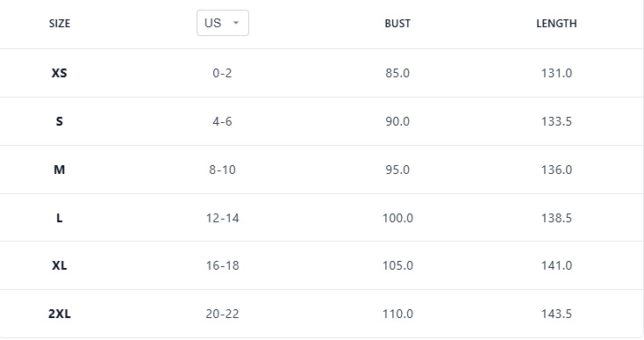The width and height of the screenshot is (644, 340).
Task: Open the US size region dropdown
Action: pyautogui.click(x=223, y=23)
